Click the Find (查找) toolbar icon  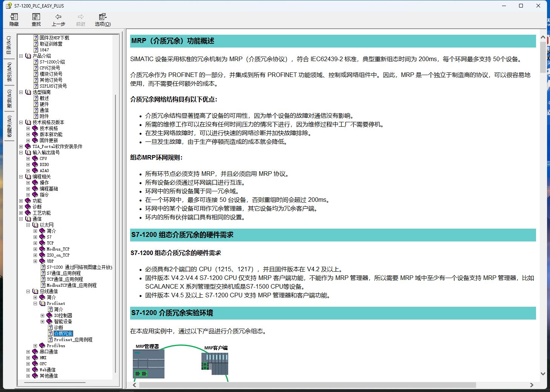36,20
